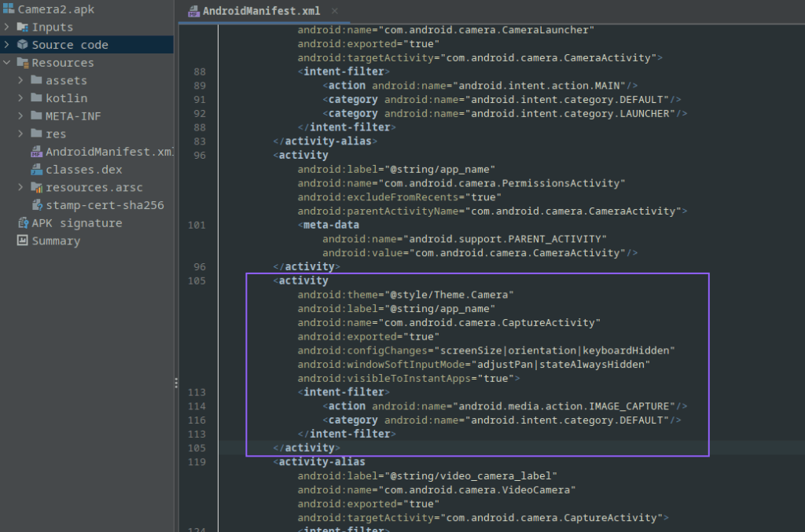Select the kotlin folder in the tree
This screenshot has width=805, height=532.
[66, 98]
